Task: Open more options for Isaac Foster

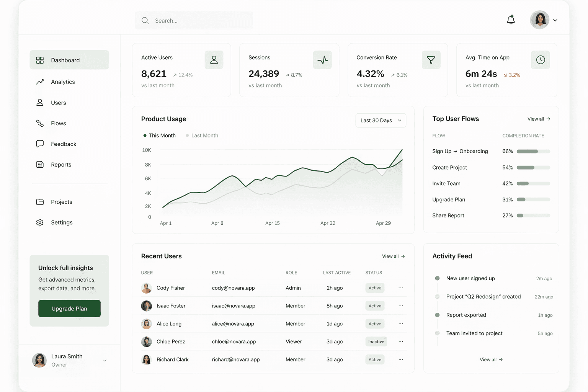Action: point(400,306)
